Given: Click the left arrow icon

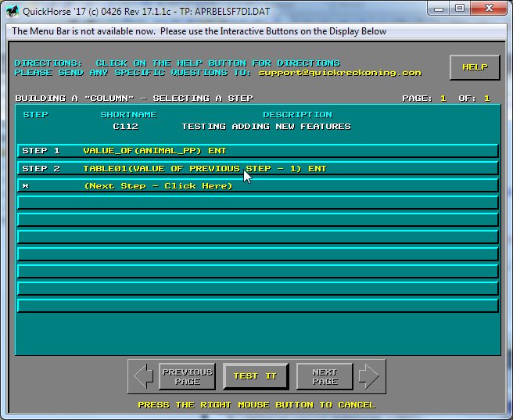Looking at the screenshot, I should point(143,376).
